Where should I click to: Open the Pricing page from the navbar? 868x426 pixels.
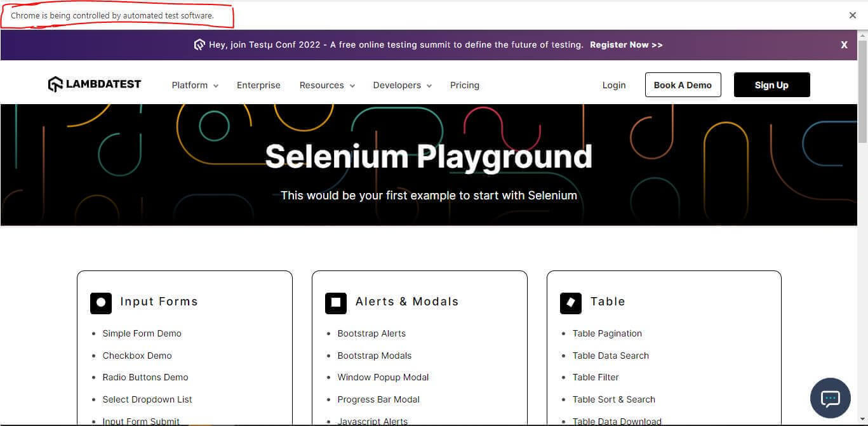coord(464,84)
